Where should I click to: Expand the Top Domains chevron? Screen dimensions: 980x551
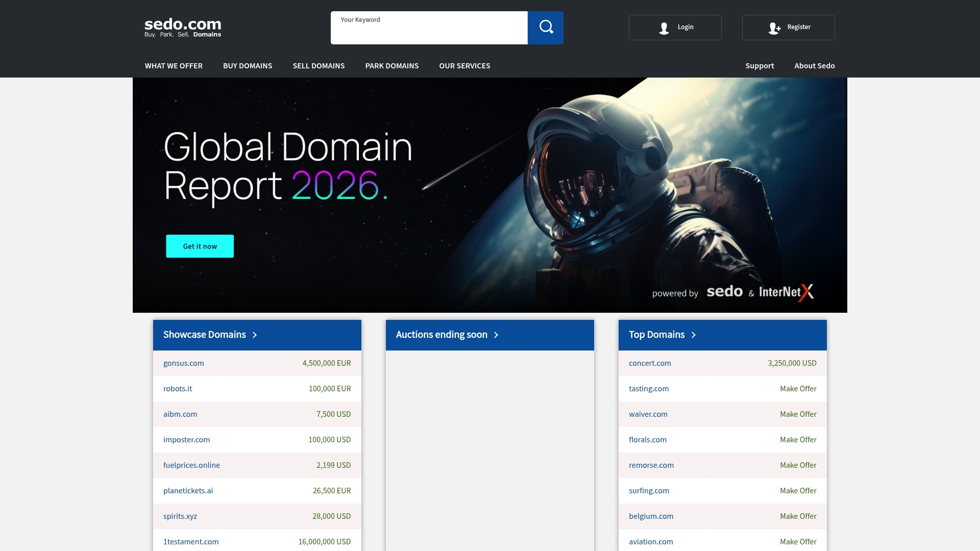(x=694, y=335)
